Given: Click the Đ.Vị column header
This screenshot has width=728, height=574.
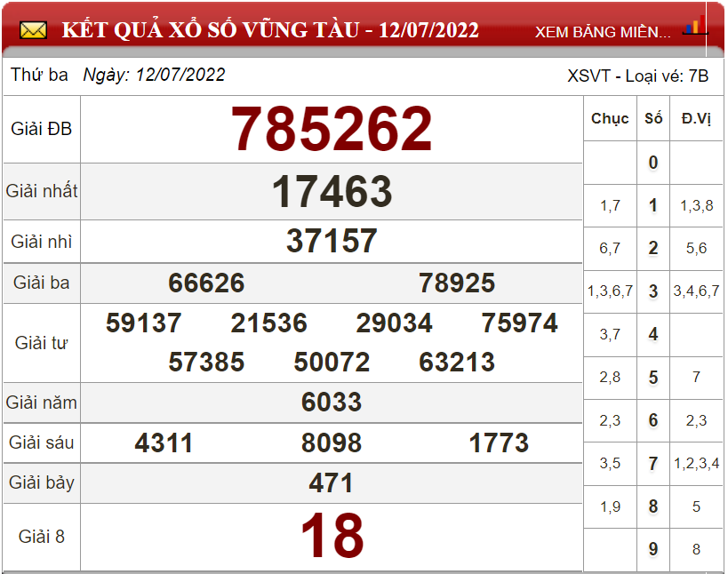Looking at the screenshot, I should [x=696, y=119].
